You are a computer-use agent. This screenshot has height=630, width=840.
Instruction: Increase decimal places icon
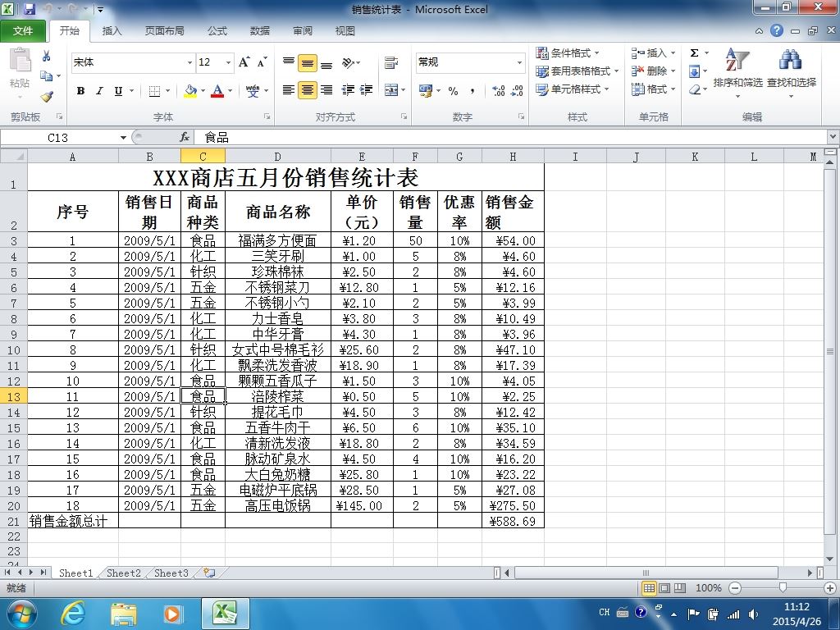(498, 90)
